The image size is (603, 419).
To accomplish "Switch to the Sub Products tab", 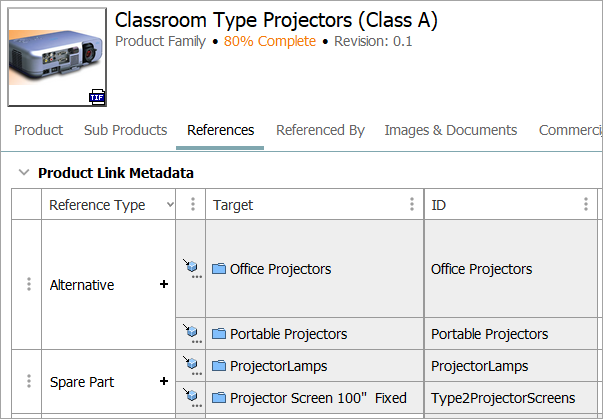I will point(125,130).
